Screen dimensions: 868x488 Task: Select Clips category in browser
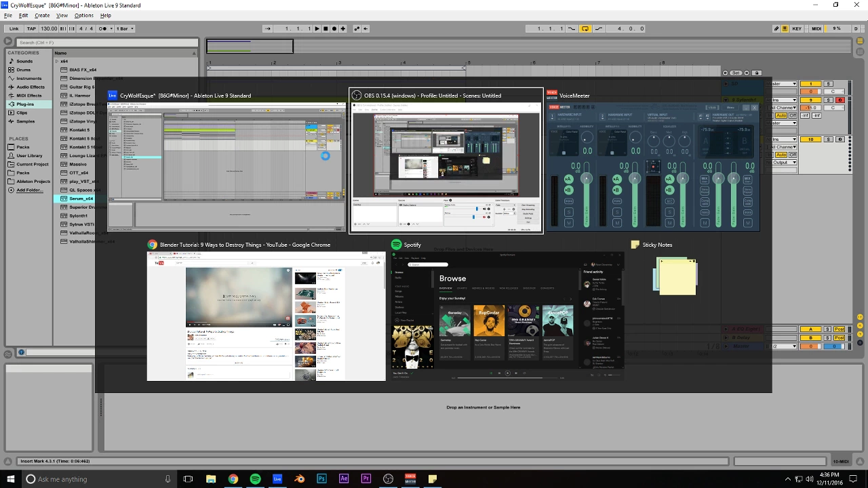point(22,113)
